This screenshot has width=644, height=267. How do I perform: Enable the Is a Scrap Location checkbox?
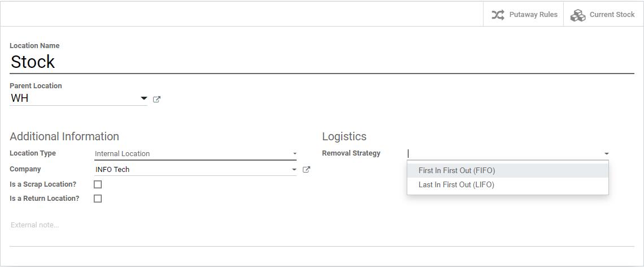point(98,184)
